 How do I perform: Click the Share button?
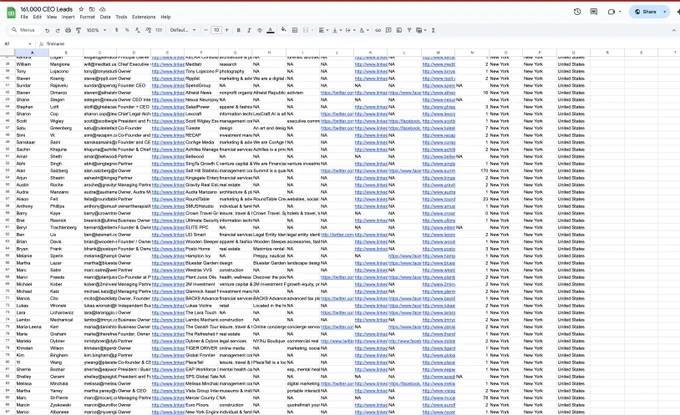tap(645, 12)
